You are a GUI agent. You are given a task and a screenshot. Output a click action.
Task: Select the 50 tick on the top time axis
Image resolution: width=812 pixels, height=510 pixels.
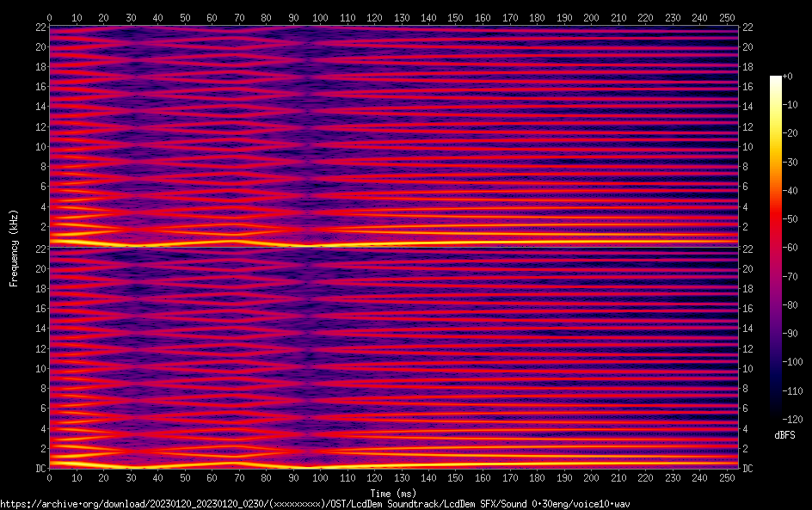184,17
